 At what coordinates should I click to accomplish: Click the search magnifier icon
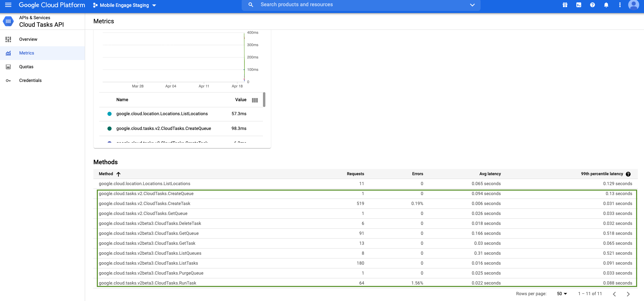(x=251, y=5)
